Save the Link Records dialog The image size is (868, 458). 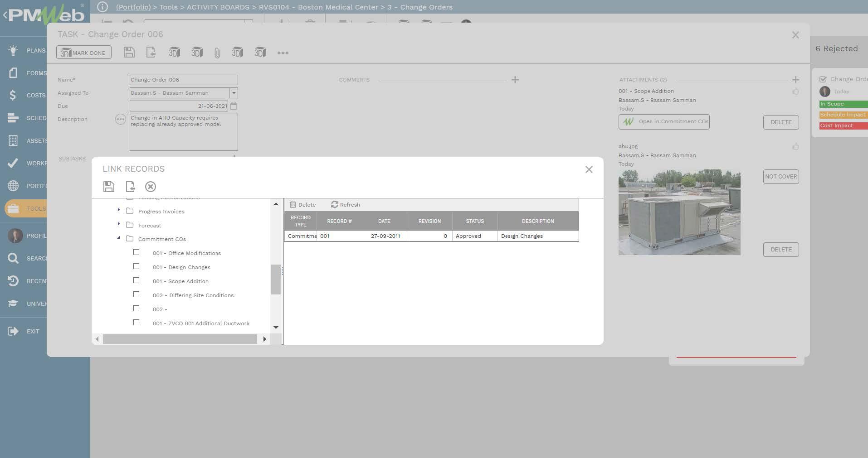(109, 187)
